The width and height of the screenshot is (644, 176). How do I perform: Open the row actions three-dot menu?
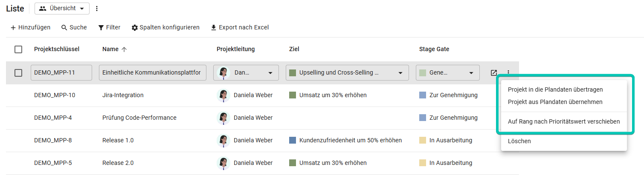tap(508, 73)
